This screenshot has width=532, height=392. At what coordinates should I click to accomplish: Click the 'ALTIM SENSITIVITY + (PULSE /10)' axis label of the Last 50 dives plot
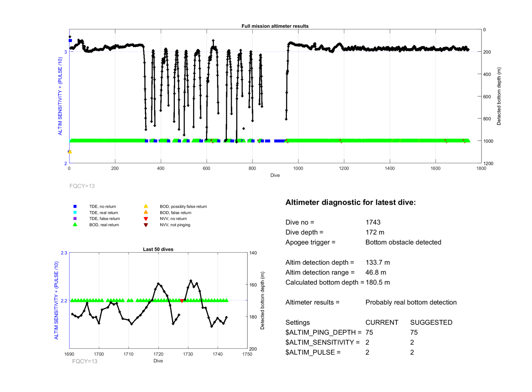click(56, 300)
